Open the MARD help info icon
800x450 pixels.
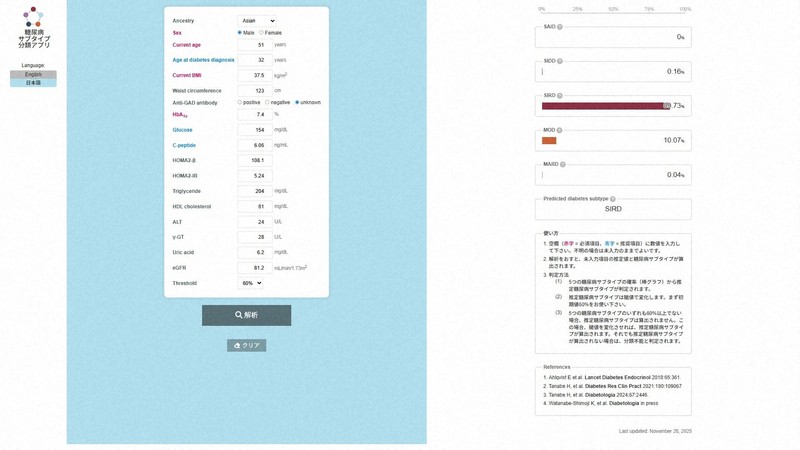563,164
